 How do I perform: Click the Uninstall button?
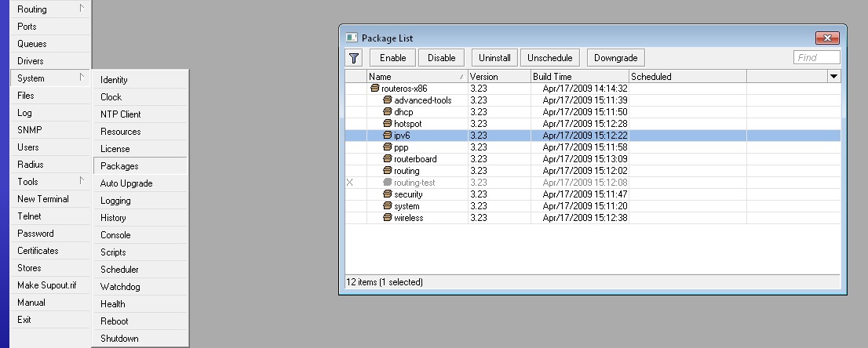[x=494, y=57]
